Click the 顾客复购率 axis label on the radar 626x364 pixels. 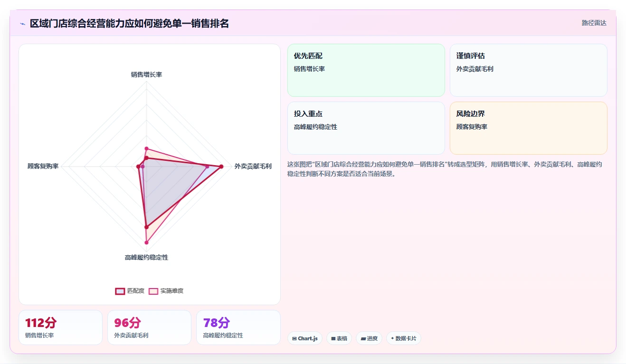click(43, 166)
